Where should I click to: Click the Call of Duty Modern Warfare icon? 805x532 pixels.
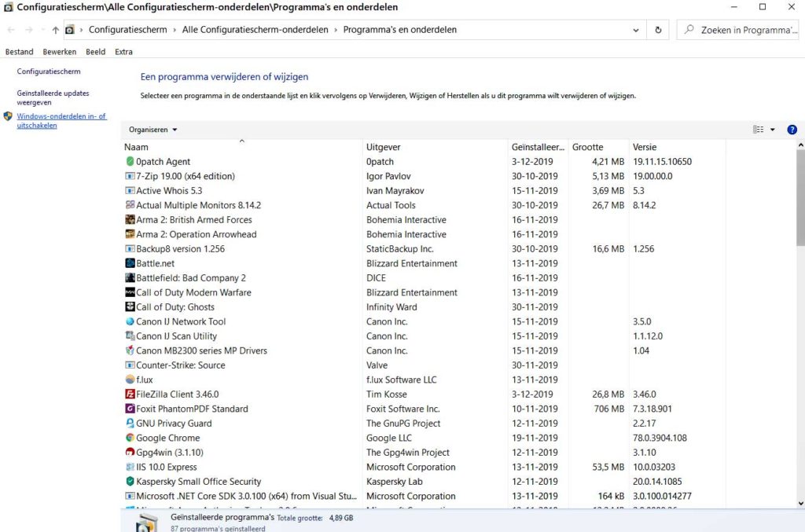pyautogui.click(x=130, y=292)
